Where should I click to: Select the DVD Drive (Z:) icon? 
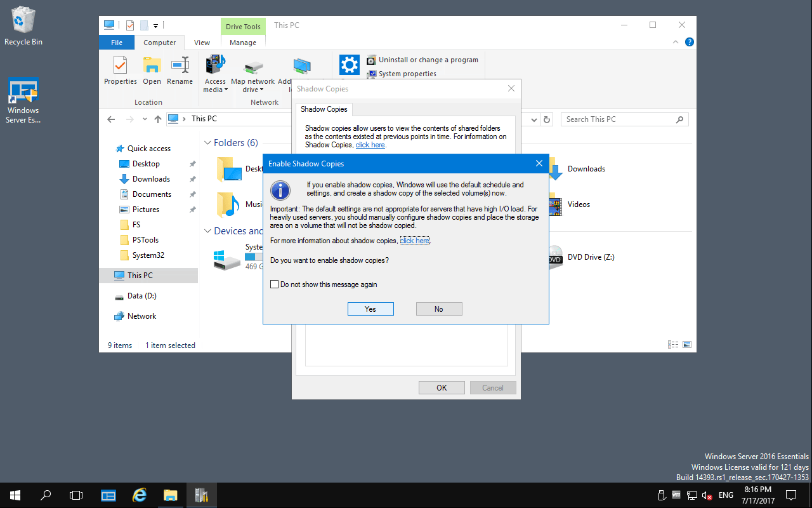coord(556,257)
